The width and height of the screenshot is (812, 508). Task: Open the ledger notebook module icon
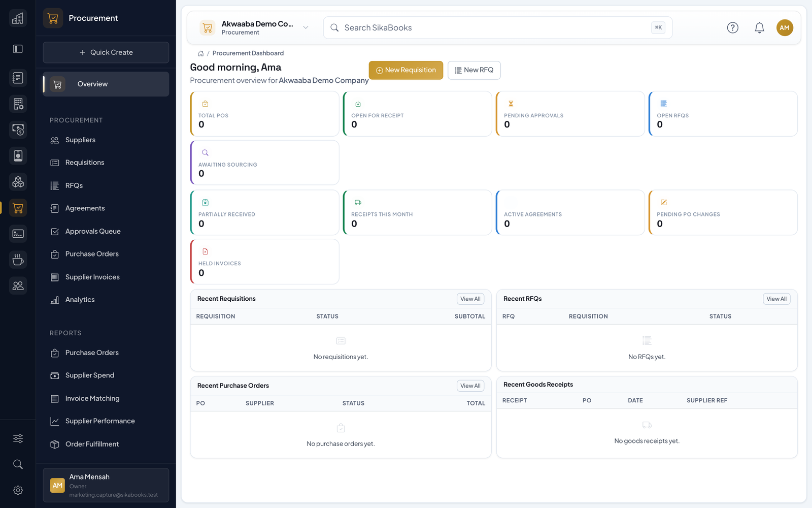(18, 78)
